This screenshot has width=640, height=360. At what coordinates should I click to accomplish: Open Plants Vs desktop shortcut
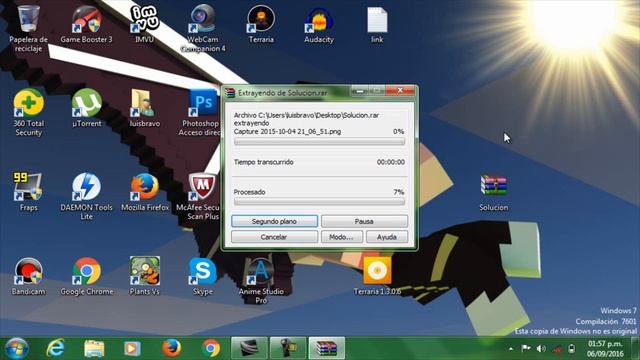coord(144,272)
